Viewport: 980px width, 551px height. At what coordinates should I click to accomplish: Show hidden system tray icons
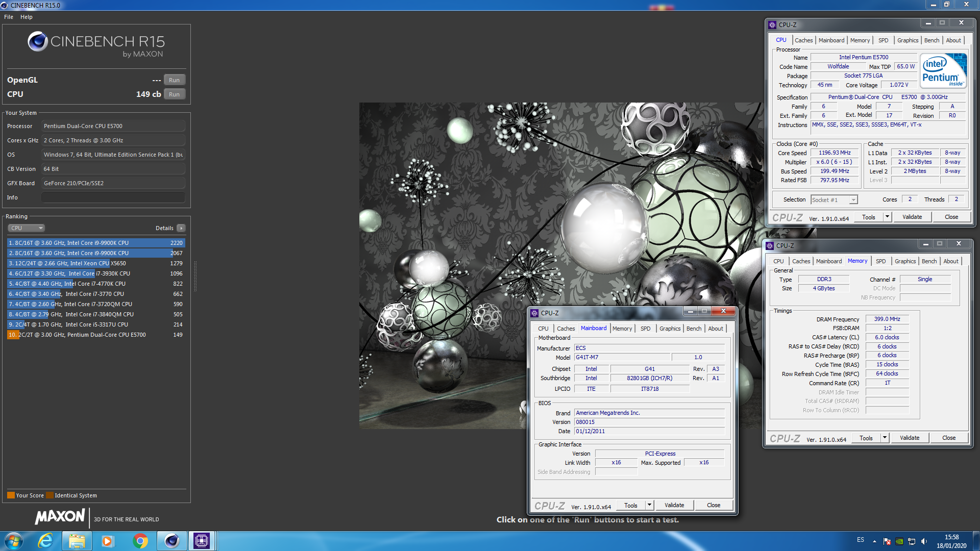click(x=874, y=541)
